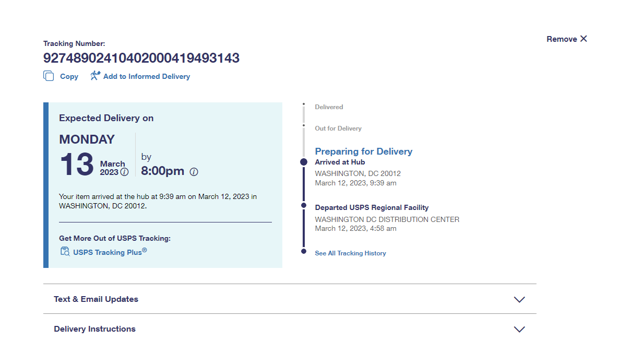Click Add to Informed Delivery link
The image size is (644, 340).
coord(147,76)
